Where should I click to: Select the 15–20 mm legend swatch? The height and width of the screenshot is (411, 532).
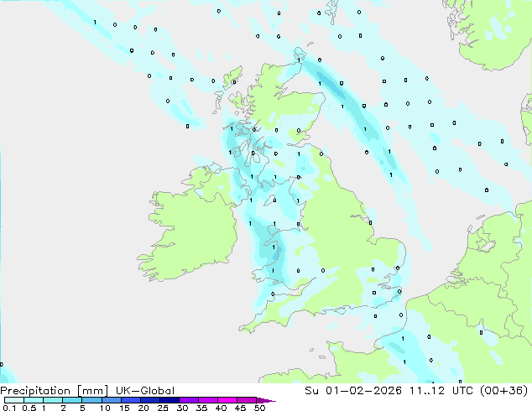click(130, 400)
